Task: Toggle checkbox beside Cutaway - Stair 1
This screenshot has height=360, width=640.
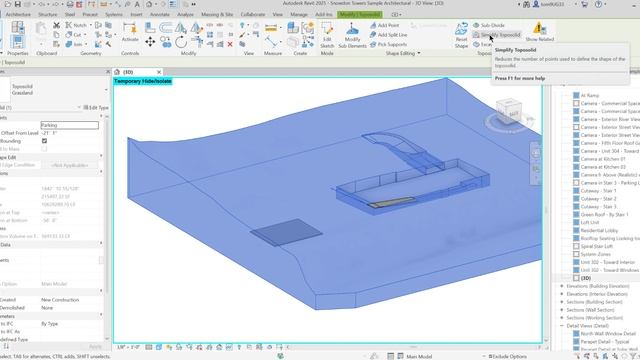Action: point(576,191)
